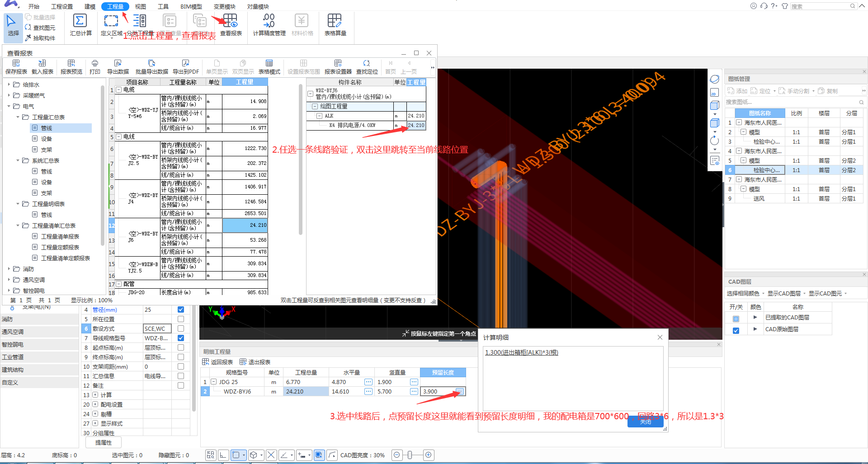Expand the 采暖燃气 tree node
Image resolution: width=868 pixels, height=464 pixels.
click(x=9, y=95)
